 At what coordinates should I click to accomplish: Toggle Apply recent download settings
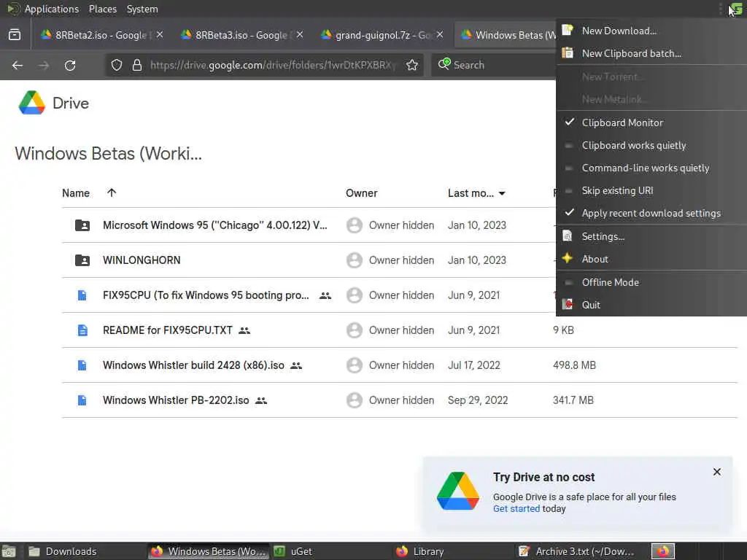point(651,213)
